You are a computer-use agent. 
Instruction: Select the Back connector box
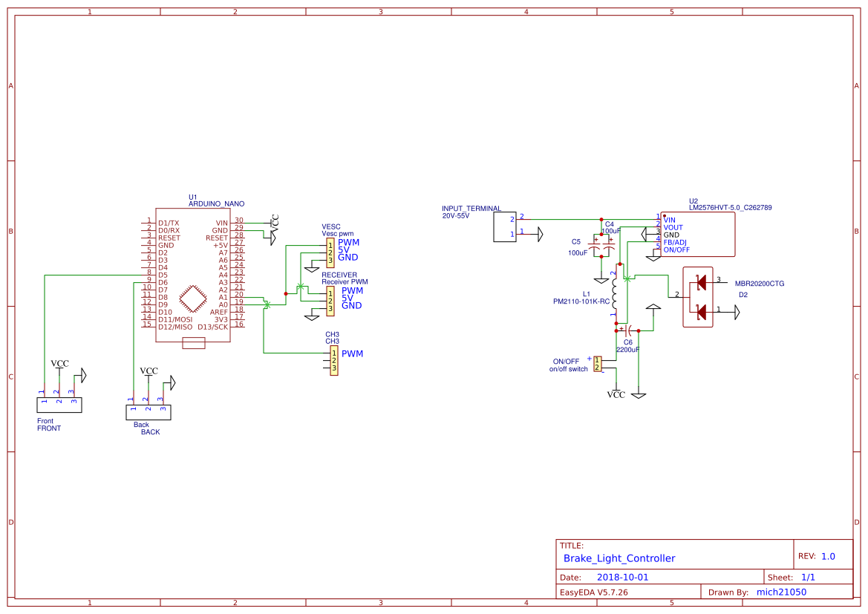click(149, 412)
